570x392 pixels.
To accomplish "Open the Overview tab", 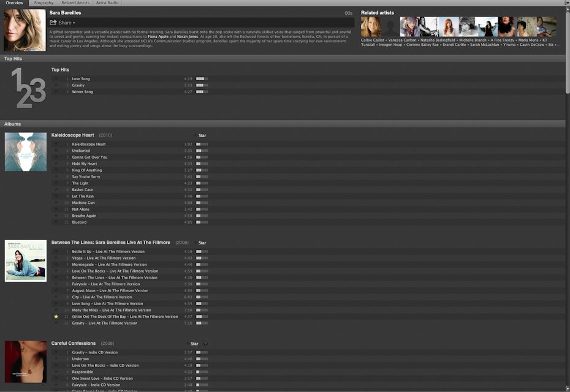I will [x=15, y=3].
